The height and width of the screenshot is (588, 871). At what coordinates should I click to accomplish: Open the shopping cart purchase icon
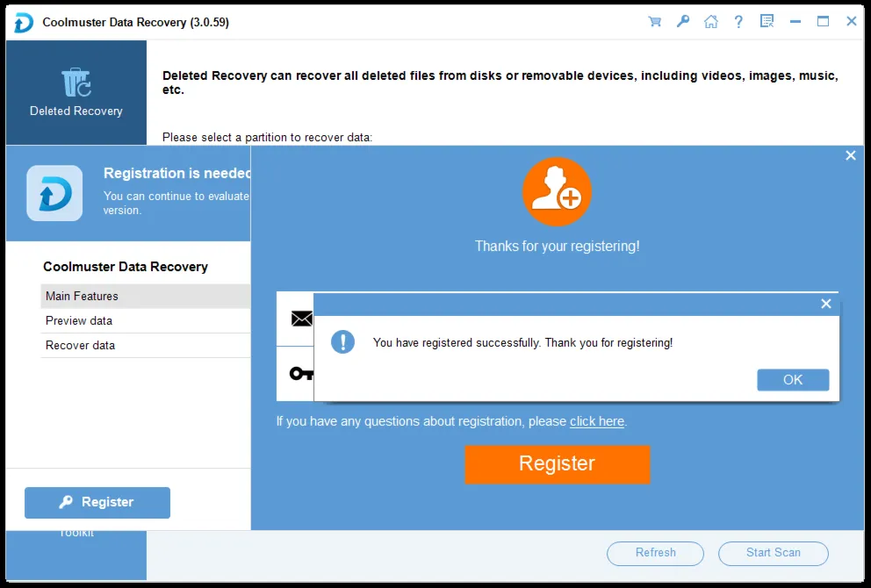pos(654,22)
